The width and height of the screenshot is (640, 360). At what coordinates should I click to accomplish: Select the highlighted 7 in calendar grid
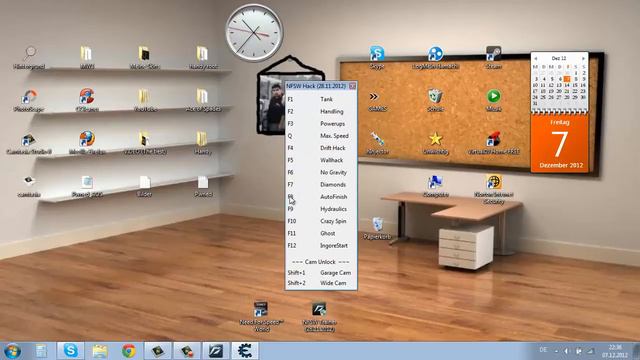click(567, 79)
